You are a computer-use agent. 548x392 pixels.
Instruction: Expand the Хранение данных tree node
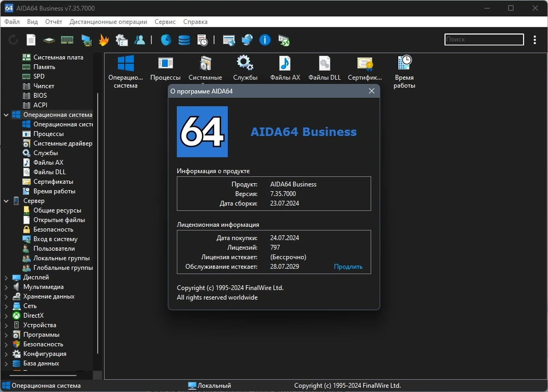click(6, 296)
